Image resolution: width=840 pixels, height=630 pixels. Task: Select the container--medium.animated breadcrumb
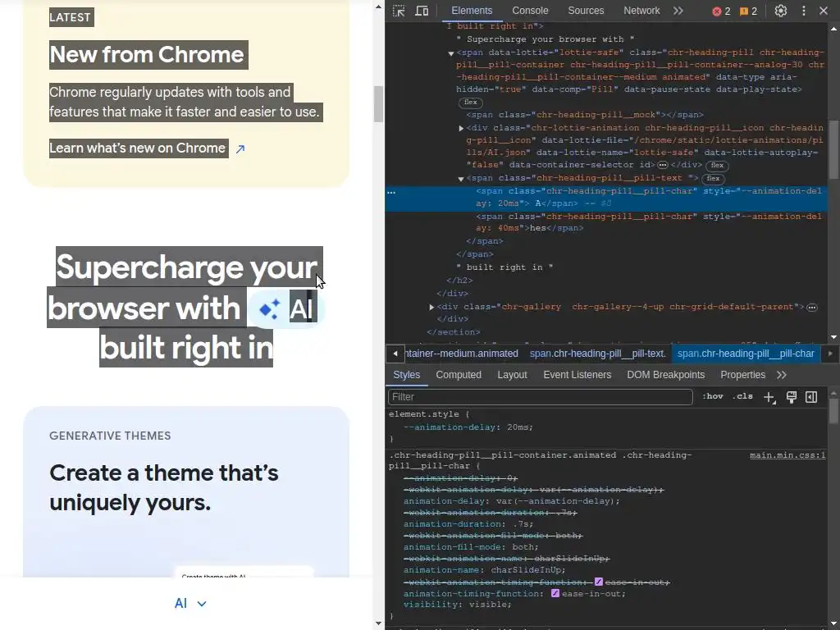click(x=462, y=354)
